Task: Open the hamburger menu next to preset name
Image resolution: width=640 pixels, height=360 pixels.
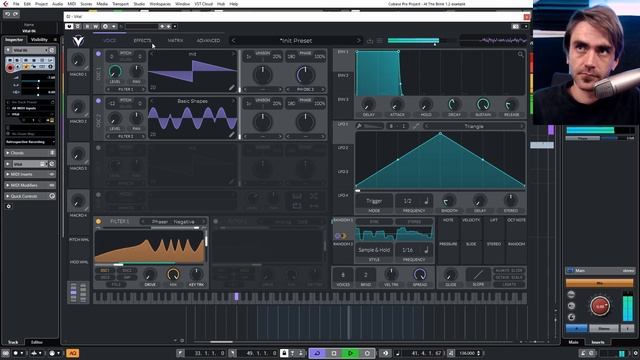Action: click(380, 41)
